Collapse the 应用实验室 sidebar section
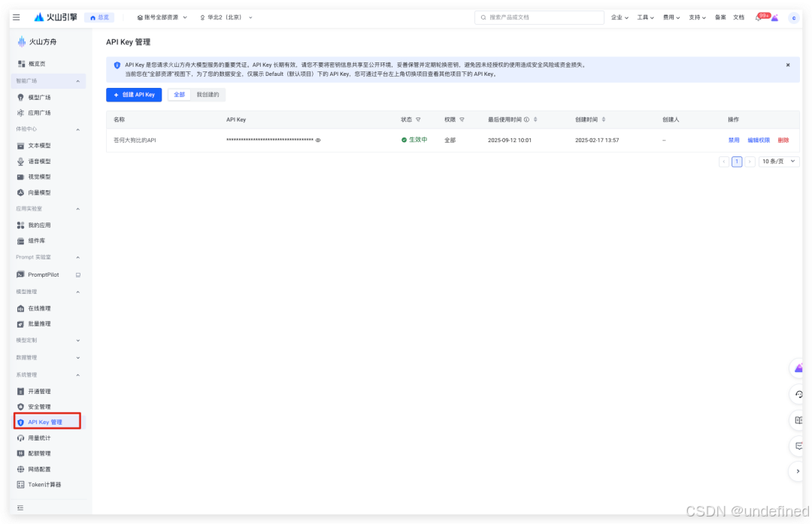 click(78, 209)
